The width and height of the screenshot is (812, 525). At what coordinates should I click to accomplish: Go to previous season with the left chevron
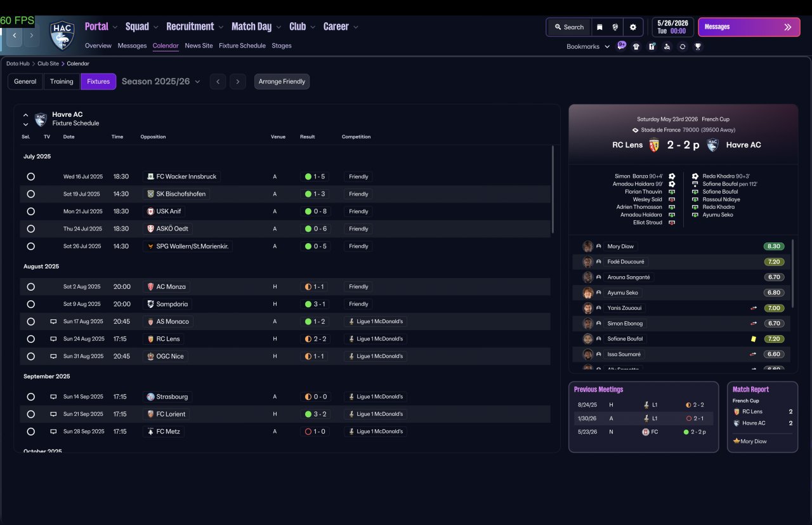pyautogui.click(x=218, y=81)
